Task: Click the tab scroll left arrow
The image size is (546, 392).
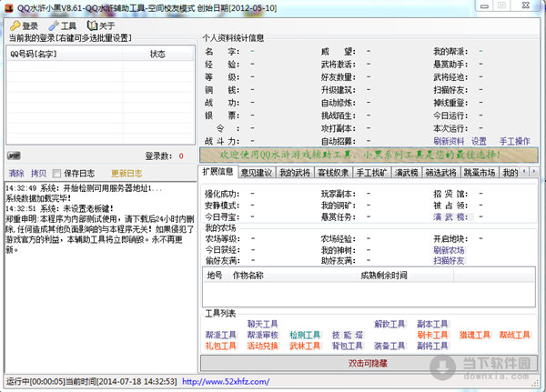Action: click(x=525, y=171)
